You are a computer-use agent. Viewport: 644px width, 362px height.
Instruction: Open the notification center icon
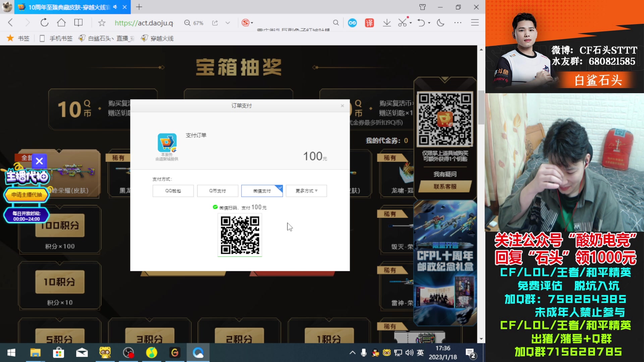coord(471,353)
